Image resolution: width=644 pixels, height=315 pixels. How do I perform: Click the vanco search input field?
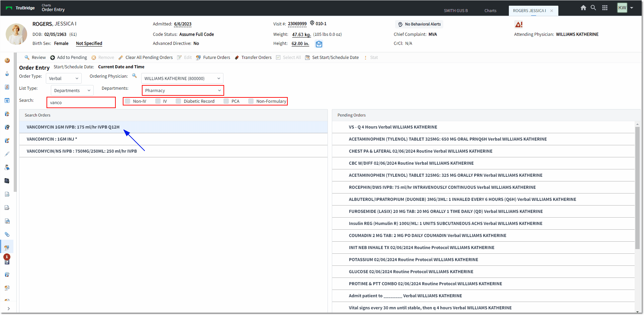tap(81, 102)
